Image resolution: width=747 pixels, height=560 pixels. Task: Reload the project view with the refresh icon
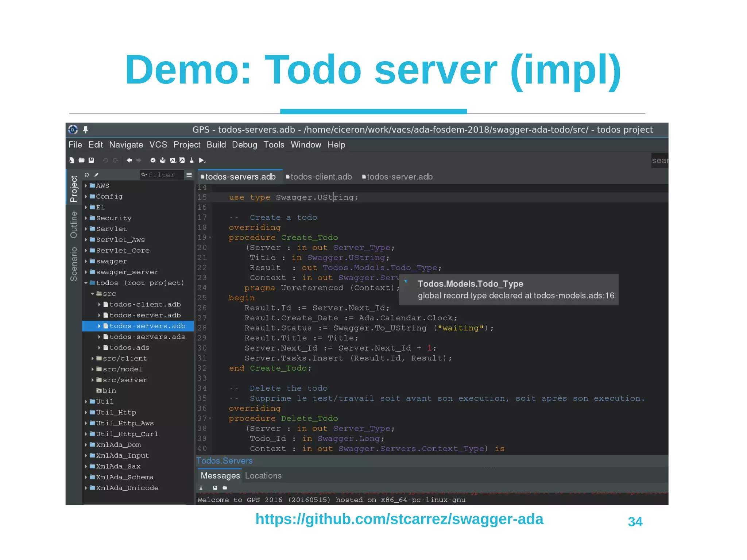(87, 175)
